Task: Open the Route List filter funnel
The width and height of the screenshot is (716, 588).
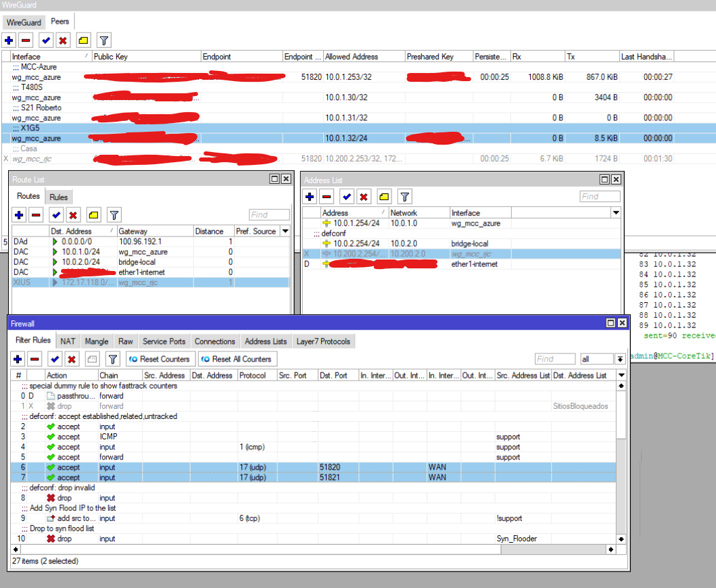Action: click(x=114, y=214)
